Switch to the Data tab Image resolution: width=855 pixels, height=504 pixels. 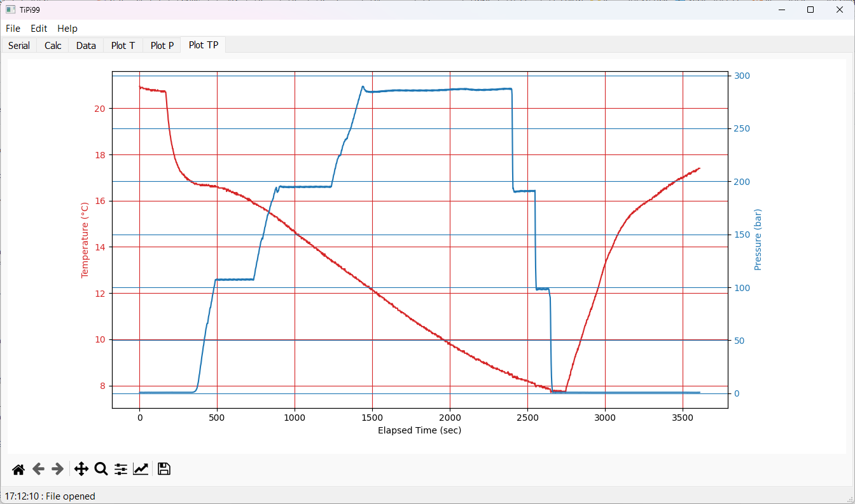[x=86, y=45]
